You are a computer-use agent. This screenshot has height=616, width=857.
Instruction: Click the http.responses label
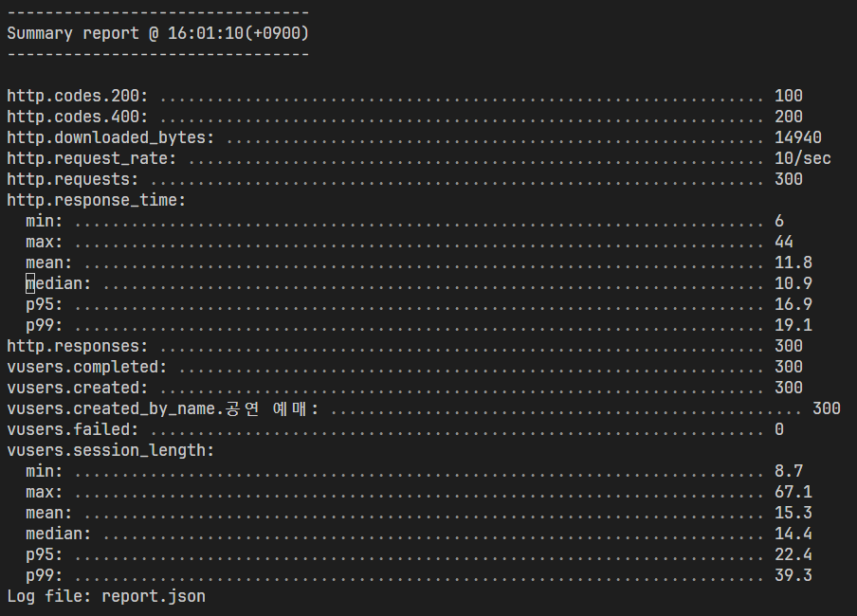tap(77, 346)
